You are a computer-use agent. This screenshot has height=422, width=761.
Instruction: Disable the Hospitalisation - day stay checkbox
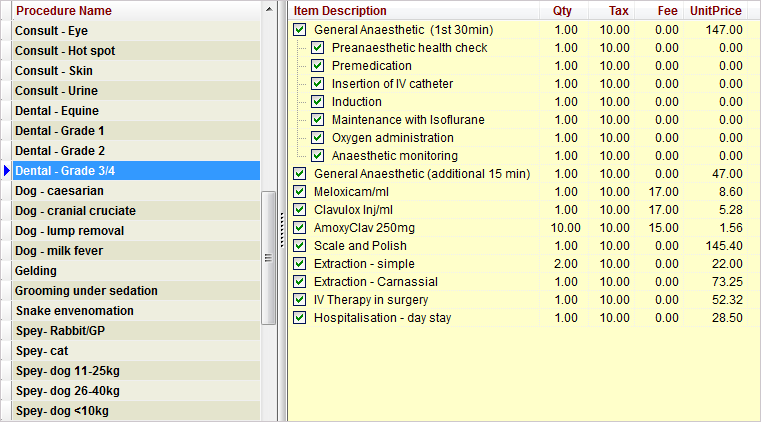300,318
